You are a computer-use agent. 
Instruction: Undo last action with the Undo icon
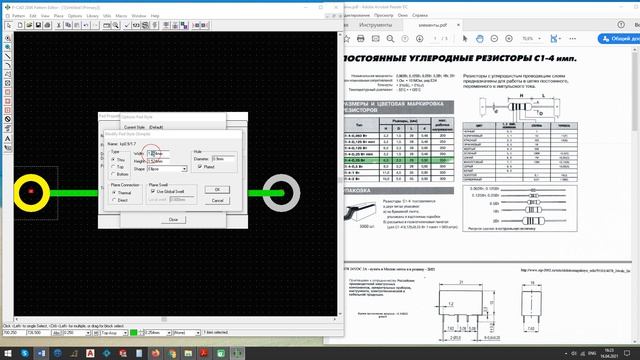click(86, 25)
